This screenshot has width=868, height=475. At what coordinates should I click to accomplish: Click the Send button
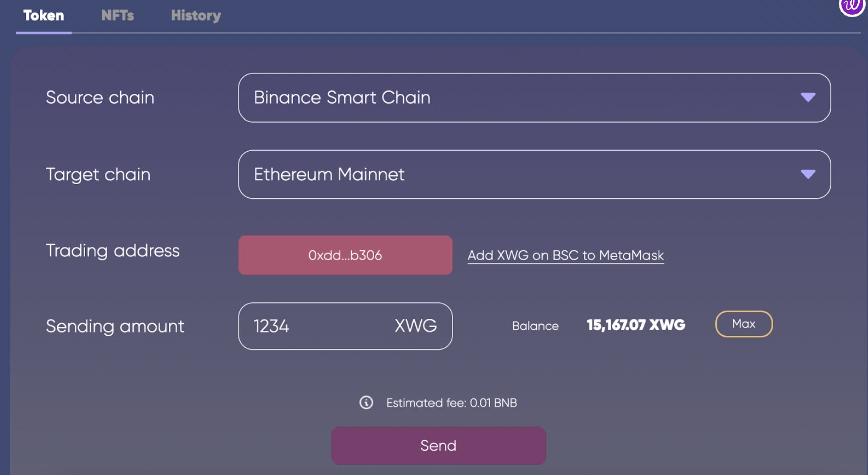(x=438, y=446)
